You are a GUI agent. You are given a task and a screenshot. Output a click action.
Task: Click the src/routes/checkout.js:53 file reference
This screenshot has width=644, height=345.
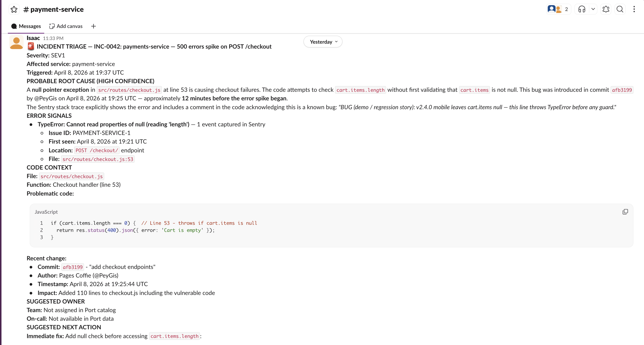click(98, 159)
